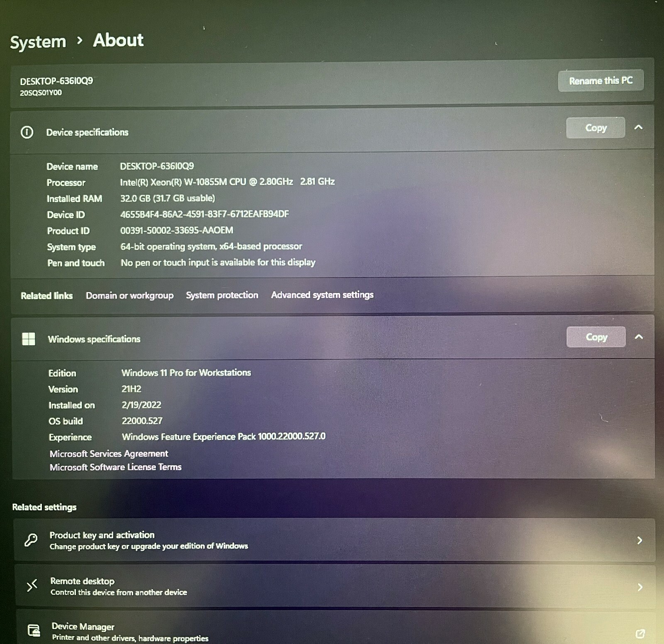Viewport: 664px width, 644px height.
Task: Select OS build value 22000.527
Action: click(x=142, y=421)
